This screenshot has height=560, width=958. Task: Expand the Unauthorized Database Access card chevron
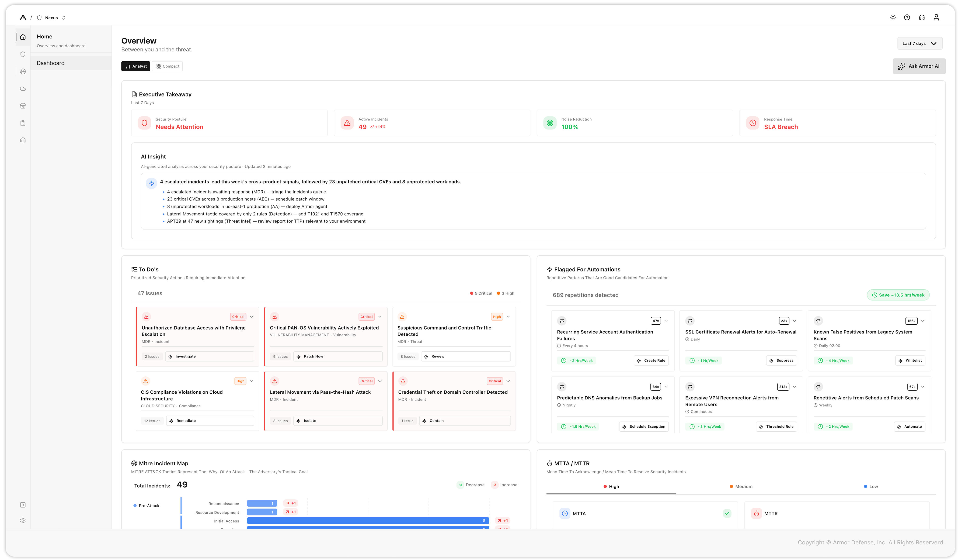click(252, 317)
